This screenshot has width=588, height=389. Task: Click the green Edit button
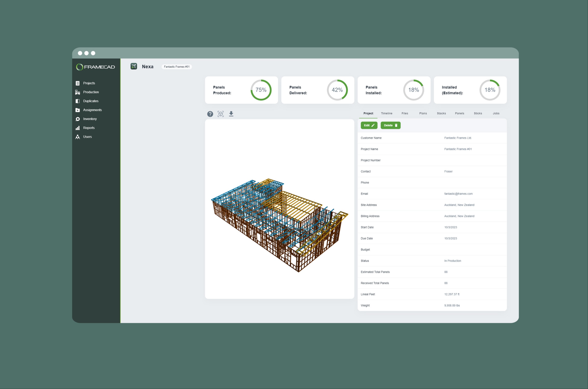tap(369, 125)
